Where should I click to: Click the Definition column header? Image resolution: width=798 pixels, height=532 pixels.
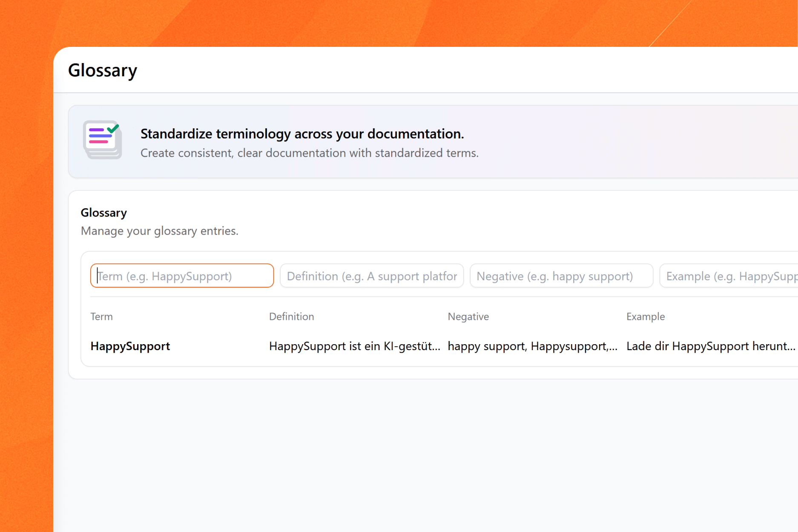click(291, 316)
